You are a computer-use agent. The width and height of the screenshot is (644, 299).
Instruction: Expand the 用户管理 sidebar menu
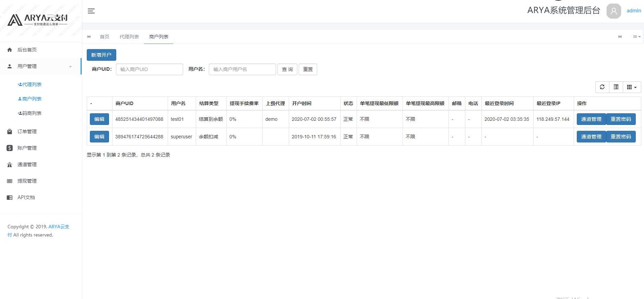tap(40, 66)
